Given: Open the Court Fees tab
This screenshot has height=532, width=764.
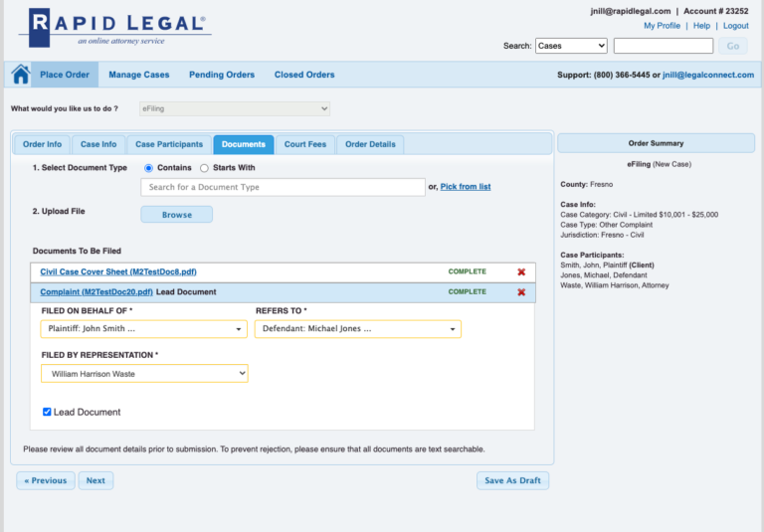Looking at the screenshot, I should [305, 144].
